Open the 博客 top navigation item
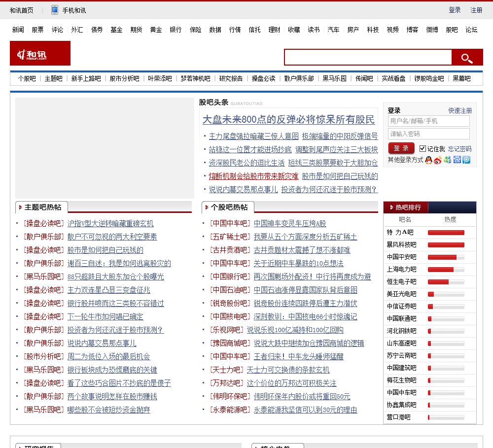493x448 pixels. point(412,30)
